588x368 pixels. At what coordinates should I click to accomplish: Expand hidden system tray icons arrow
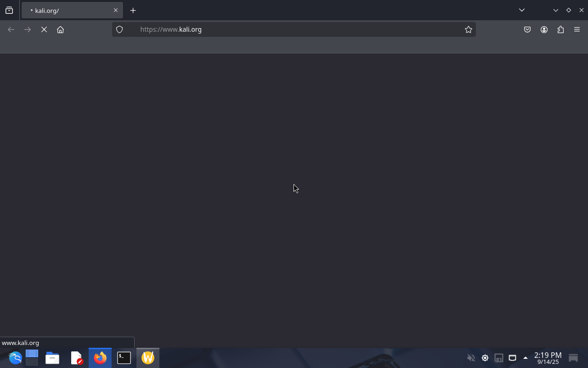(x=526, y=357)
